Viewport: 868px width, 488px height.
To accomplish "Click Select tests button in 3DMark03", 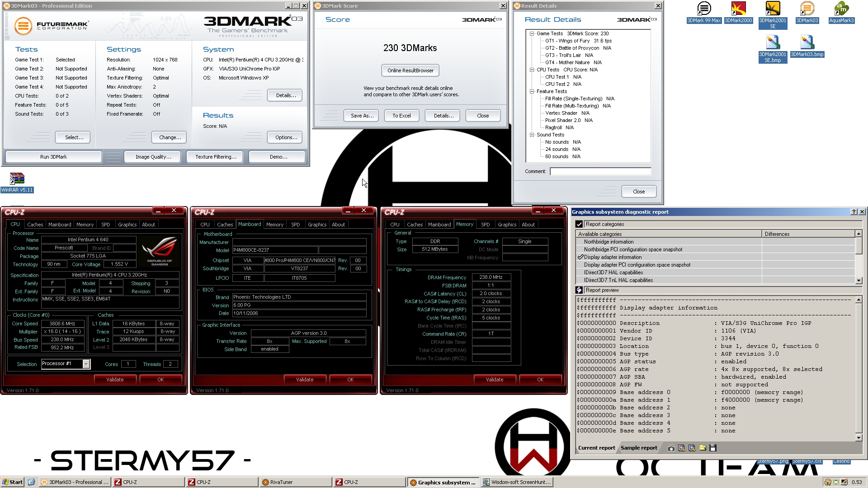I will pos(72,137).
